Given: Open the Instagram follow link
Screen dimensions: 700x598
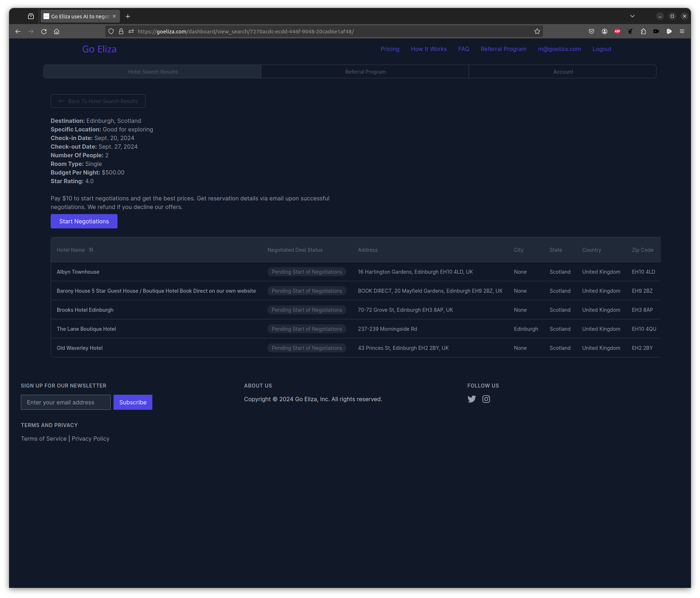Looking at the screenshot, I should click(x=486, y=399).
